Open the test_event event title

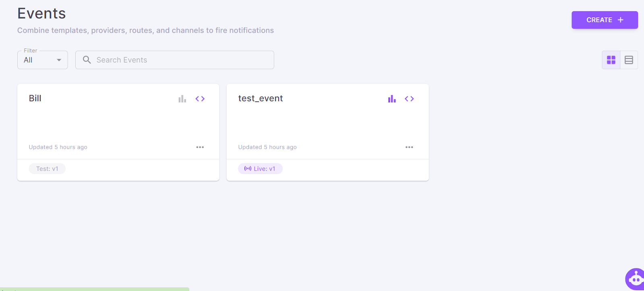tap(260, 98)
